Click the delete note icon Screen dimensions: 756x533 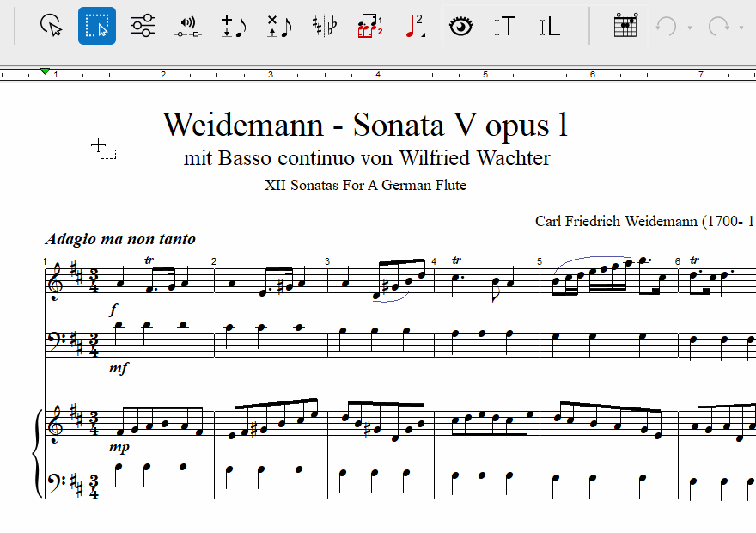[278, 26]
